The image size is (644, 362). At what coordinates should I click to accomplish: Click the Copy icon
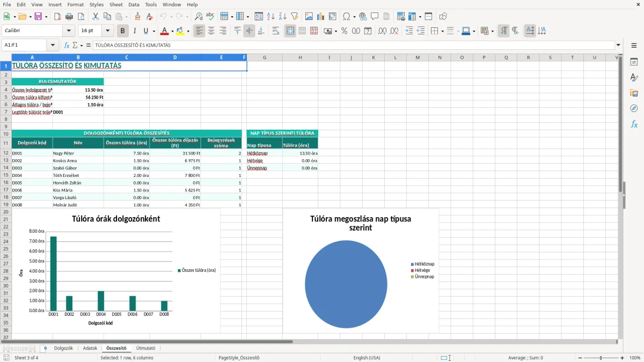[x=107, y=17]
